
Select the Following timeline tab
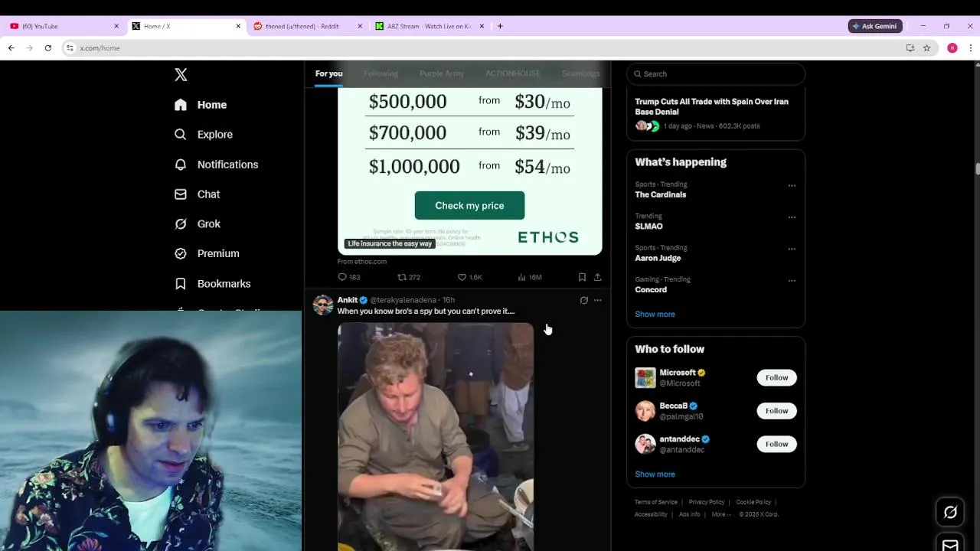point(381,73)
